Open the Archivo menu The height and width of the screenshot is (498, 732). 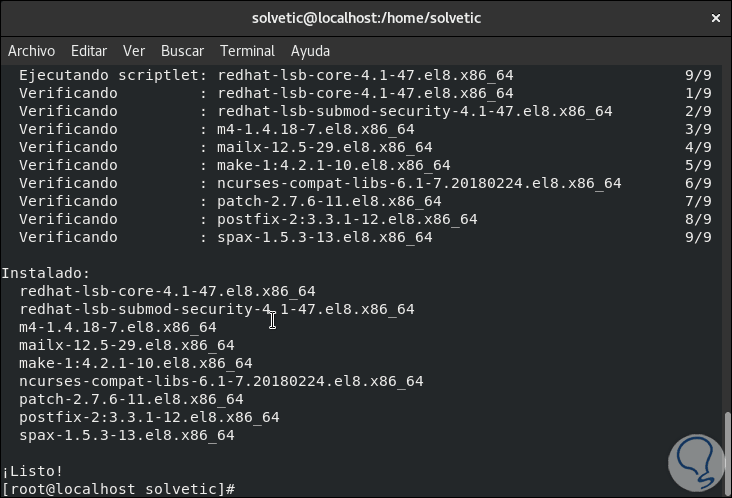pos(32,51)
